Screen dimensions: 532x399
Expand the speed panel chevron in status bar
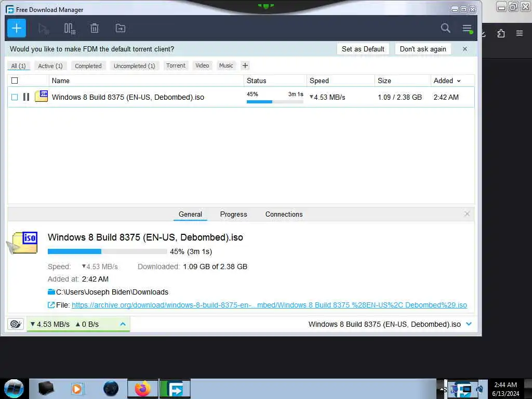tap(123, 324)
